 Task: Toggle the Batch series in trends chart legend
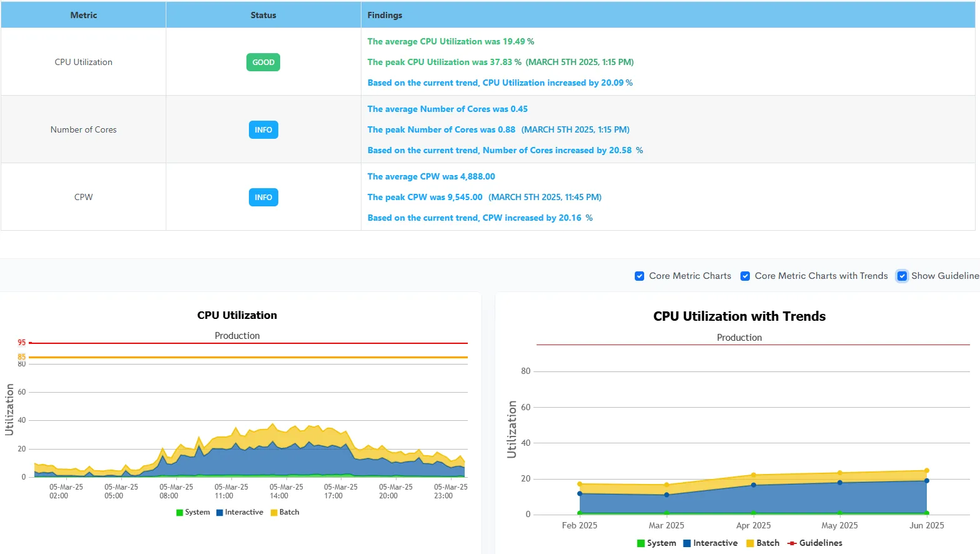(762, 543)
